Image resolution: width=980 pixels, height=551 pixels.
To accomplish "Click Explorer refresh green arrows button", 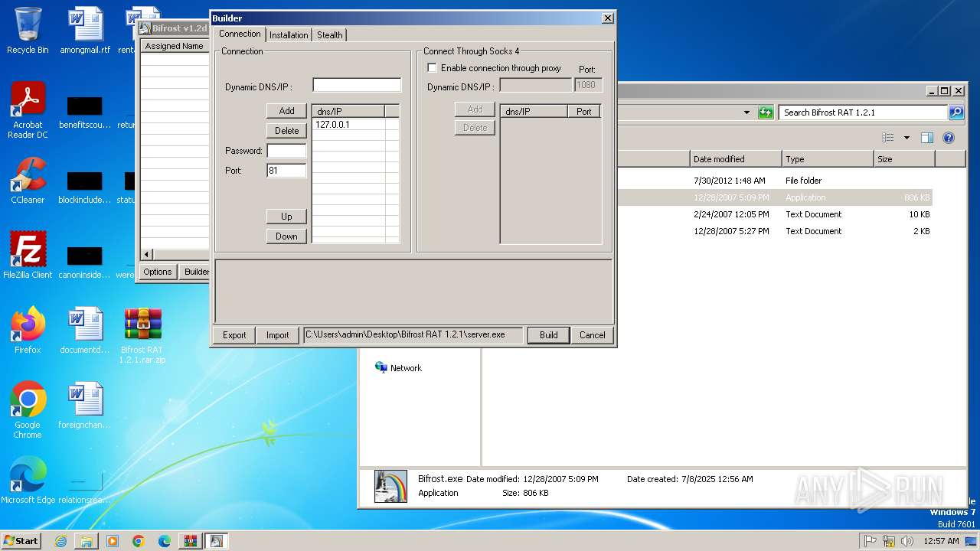I will coord(766,112).
